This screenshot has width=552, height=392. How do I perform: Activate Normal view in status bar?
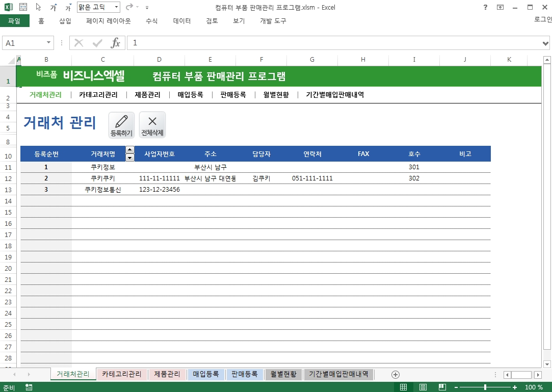click(x=403, y=387)
